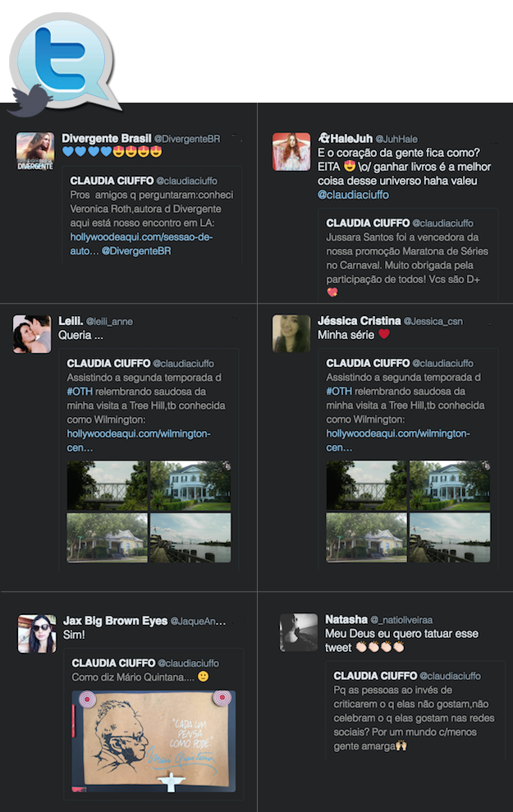The width and height of the screenshot is (513, 812).
Task: Open Divergente Brasil profile avatar
Action: pyautogui.click(x=35, y=151)
